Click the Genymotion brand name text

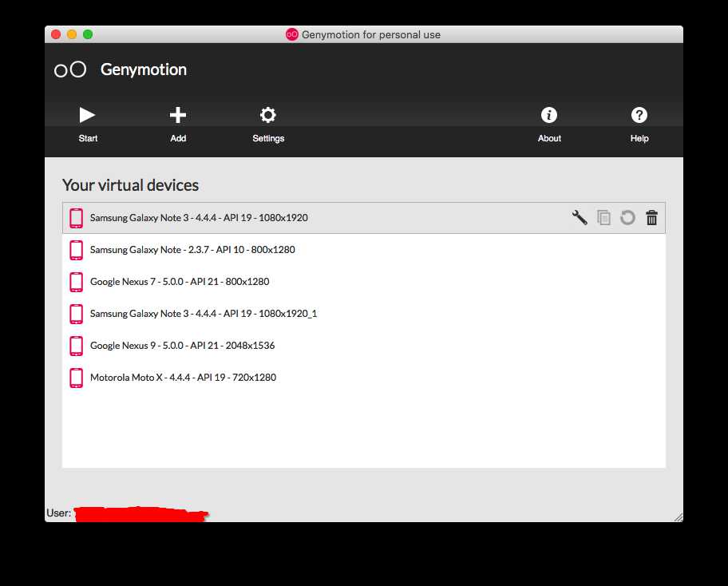point(144,70)
